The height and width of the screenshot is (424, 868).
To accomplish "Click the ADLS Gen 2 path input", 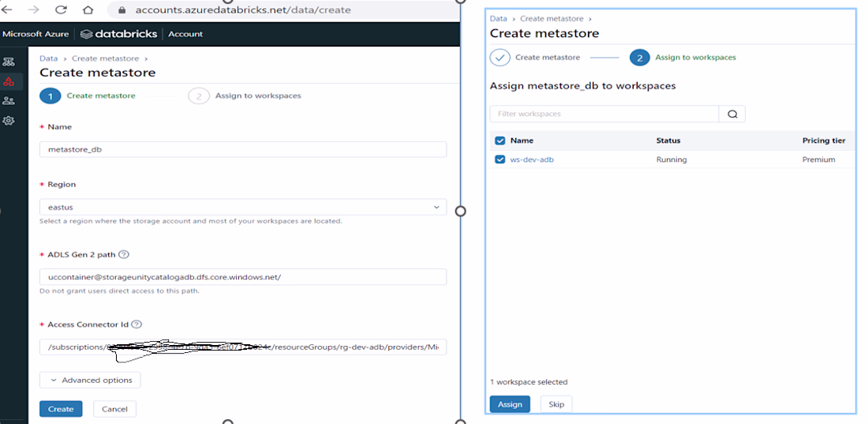I will (243, 277).
